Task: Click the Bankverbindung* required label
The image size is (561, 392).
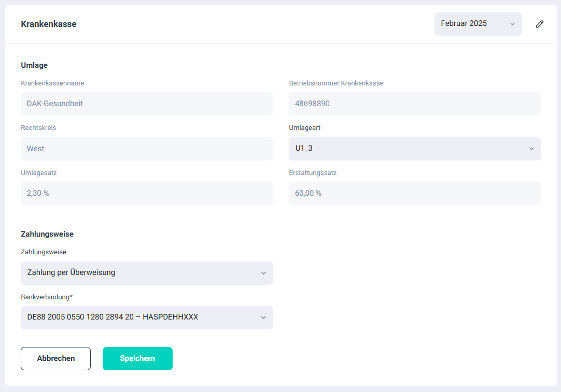Action: coord(47,297)
